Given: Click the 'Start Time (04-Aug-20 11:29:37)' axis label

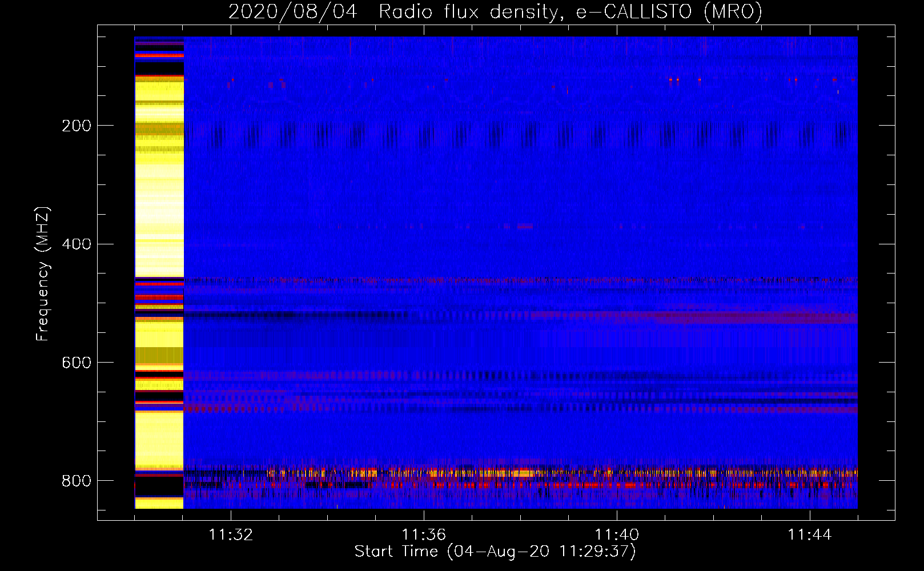Looking at the screenshot, I should [495, 552].
